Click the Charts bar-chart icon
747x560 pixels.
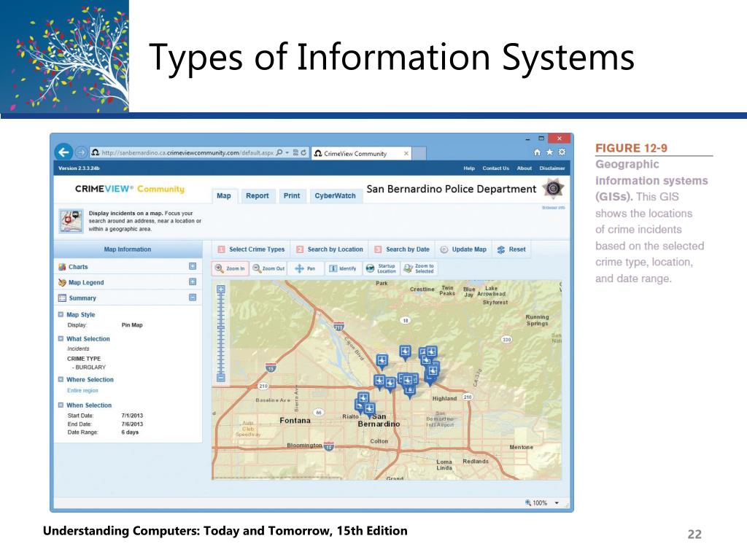point(62,267)
